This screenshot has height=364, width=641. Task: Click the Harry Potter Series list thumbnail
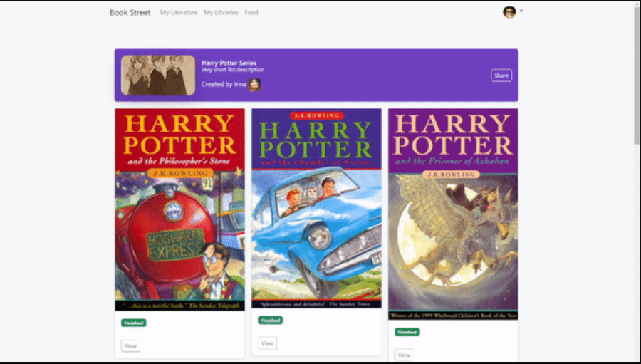pyautogui.click(x=158, y=76)
